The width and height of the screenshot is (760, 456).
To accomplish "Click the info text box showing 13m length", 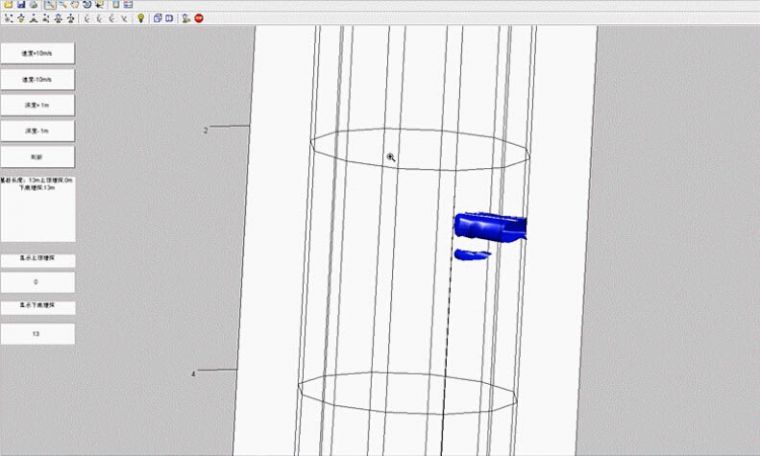I will (38, 208).
